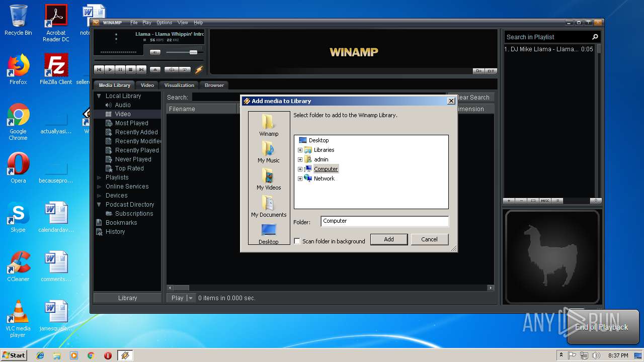644x362 pixels.
Task: Expand the Playlists tree node
Action: point(99,177)
